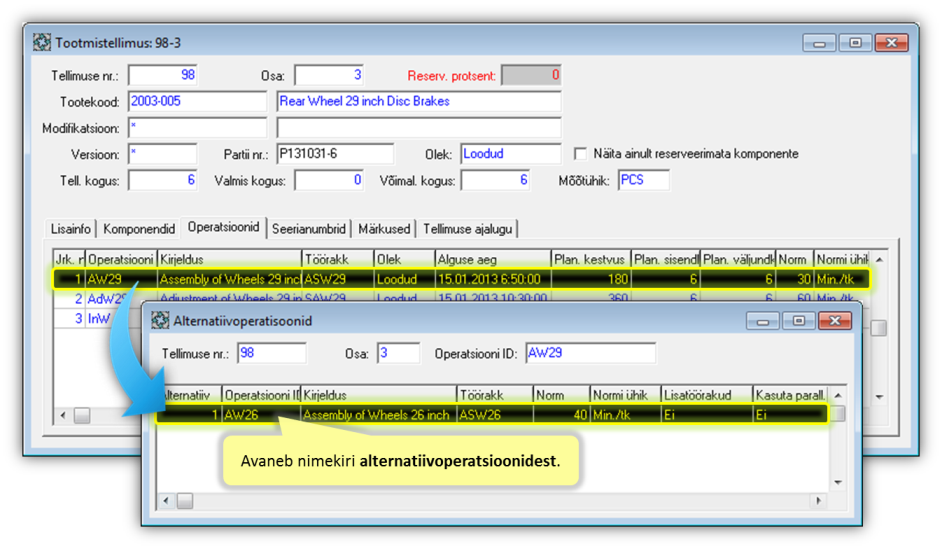The width and height of the screenshot is (942, 549).
Task: Click the ASW26 Töörakk cell
Action: [494, 414]
